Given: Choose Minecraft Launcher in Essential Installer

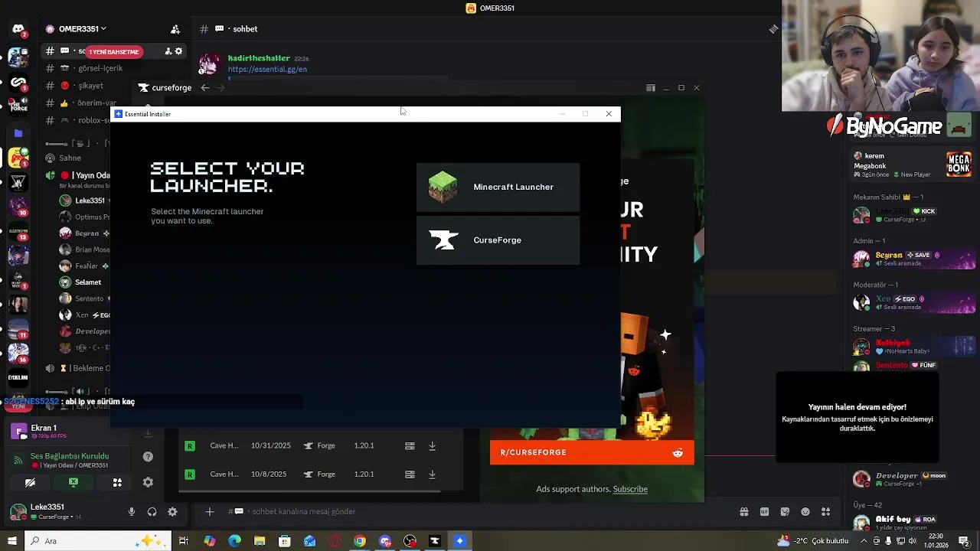Looking at the screenshot, I should coord(498,187).
